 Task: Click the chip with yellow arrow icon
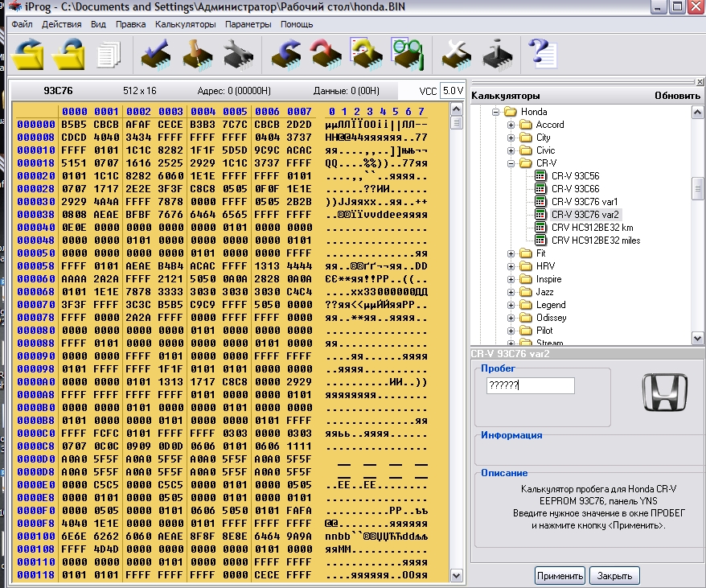[367, 54]
